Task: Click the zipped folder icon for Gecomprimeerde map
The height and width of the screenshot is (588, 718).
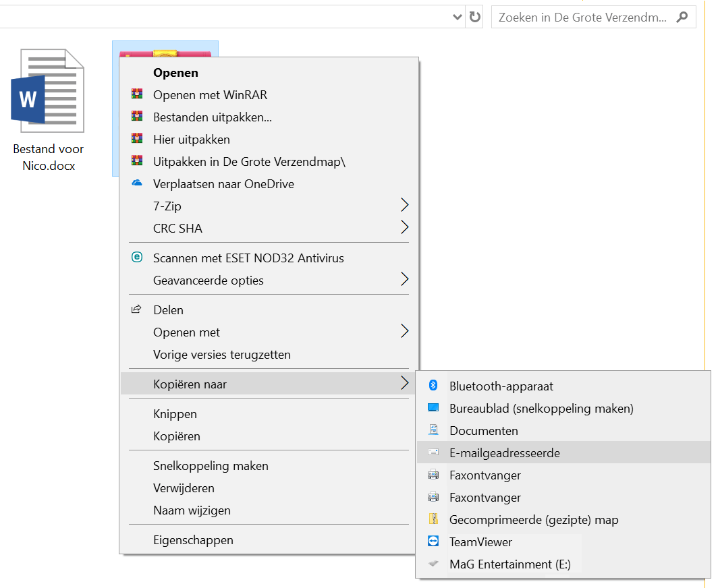Action: [x=434, y=520]
